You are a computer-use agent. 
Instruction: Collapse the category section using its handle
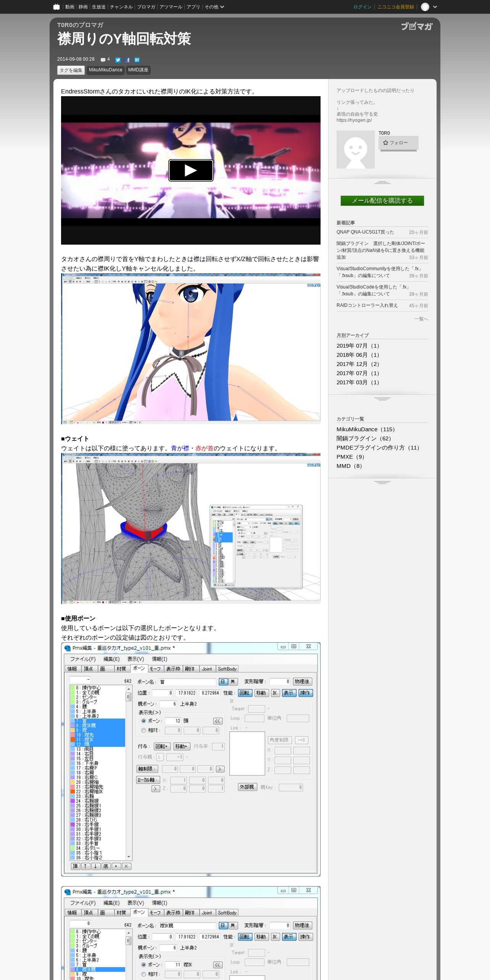382,482
